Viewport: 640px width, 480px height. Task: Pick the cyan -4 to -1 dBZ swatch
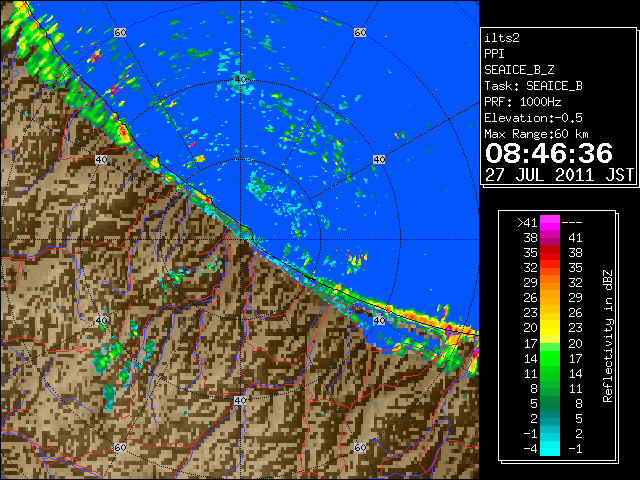point(550,449)
